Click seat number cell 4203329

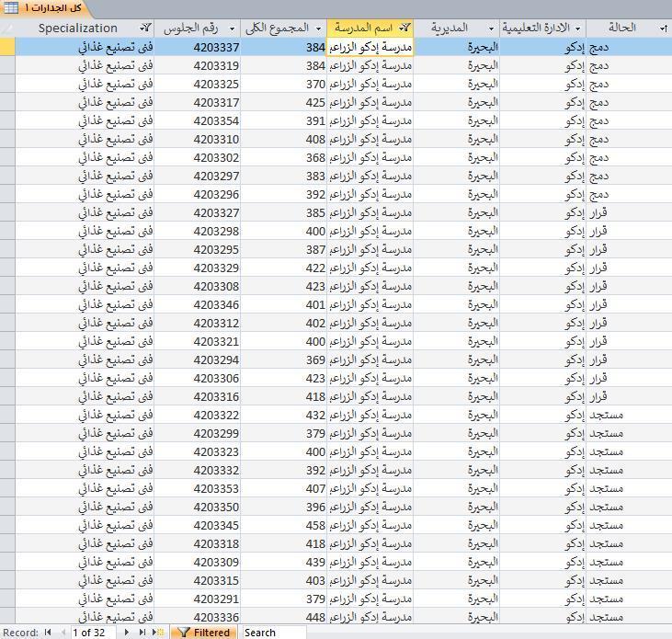197,268
